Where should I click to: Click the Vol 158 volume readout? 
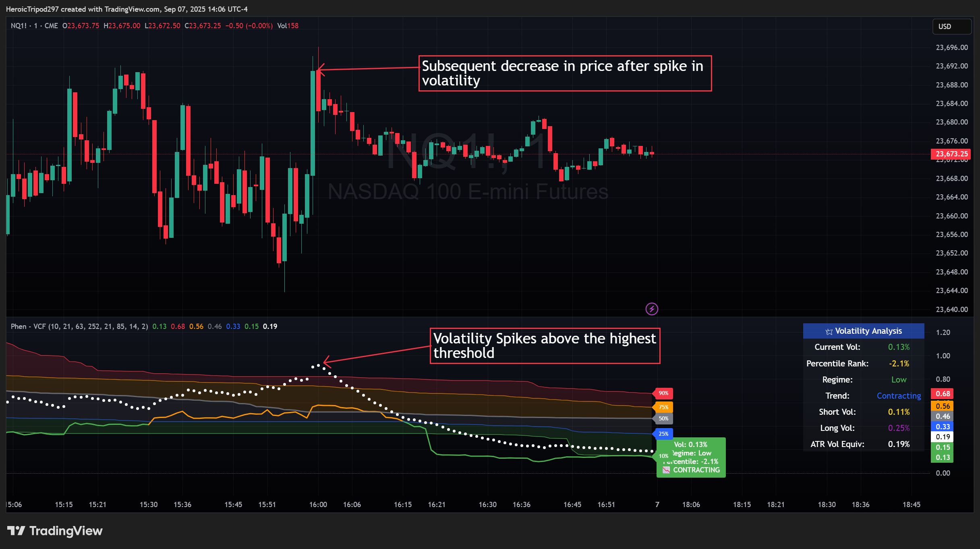pyautogui.click(x=288, y=26)
